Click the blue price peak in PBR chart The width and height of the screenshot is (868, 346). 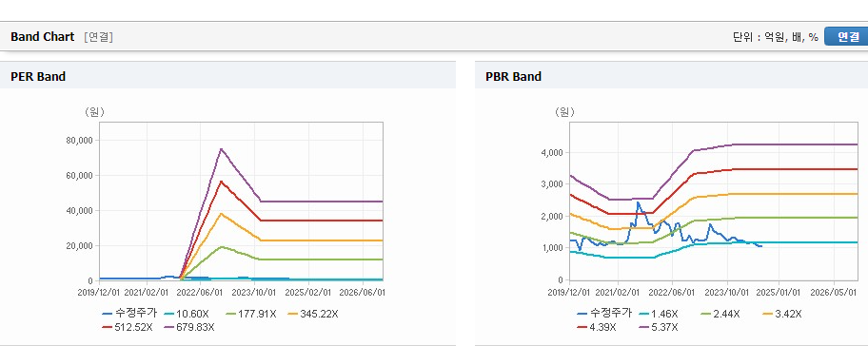point(638,202)
